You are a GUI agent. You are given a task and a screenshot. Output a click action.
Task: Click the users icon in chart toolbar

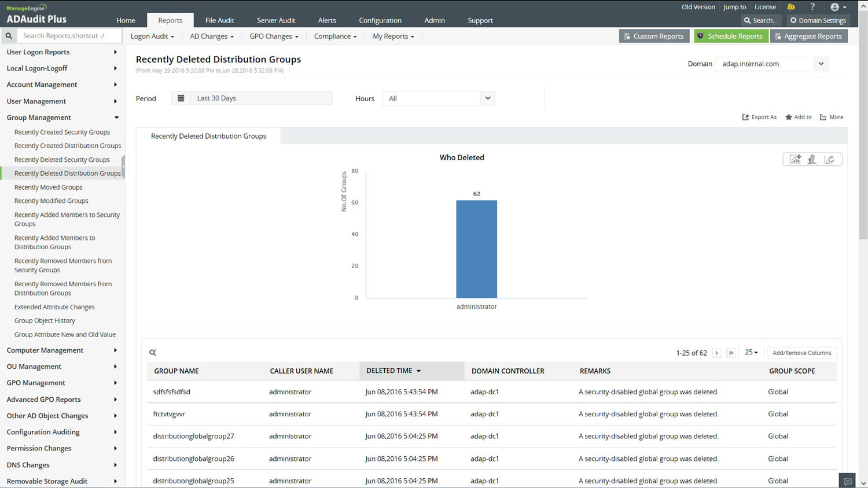[x=812, y=160]
